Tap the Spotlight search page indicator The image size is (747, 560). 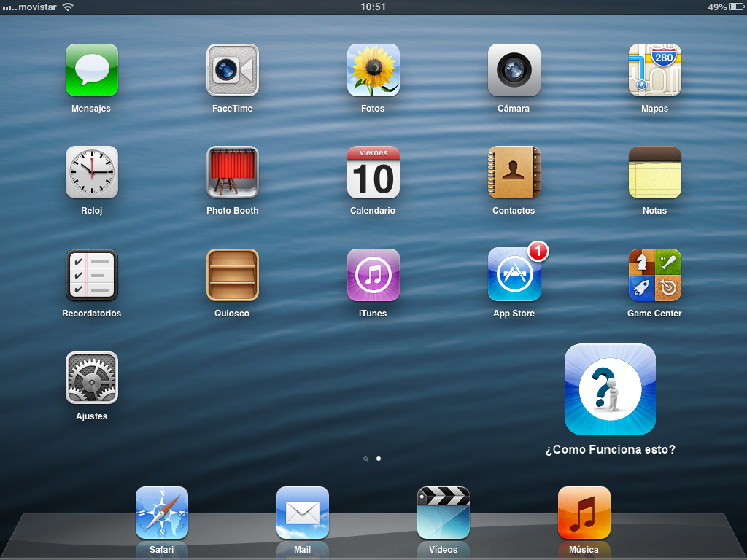[x=366, y=459]
